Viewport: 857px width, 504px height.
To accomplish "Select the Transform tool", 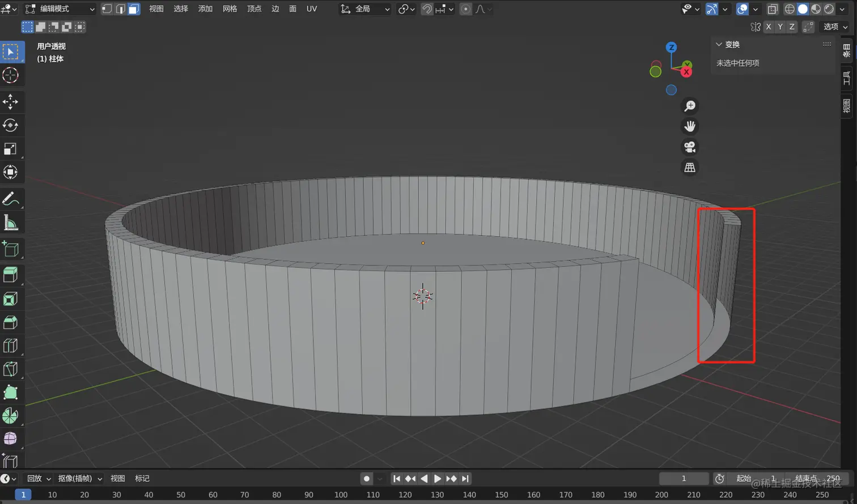I will (x=11, y=172).
